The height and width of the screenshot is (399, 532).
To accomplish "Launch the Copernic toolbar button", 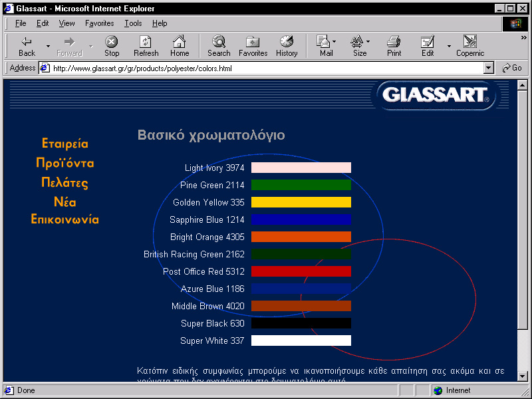I will point(470,46).
